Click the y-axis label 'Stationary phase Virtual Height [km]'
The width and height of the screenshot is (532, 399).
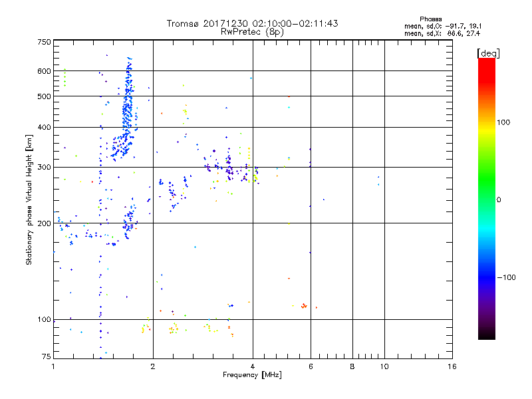click(x=29, y=199)
